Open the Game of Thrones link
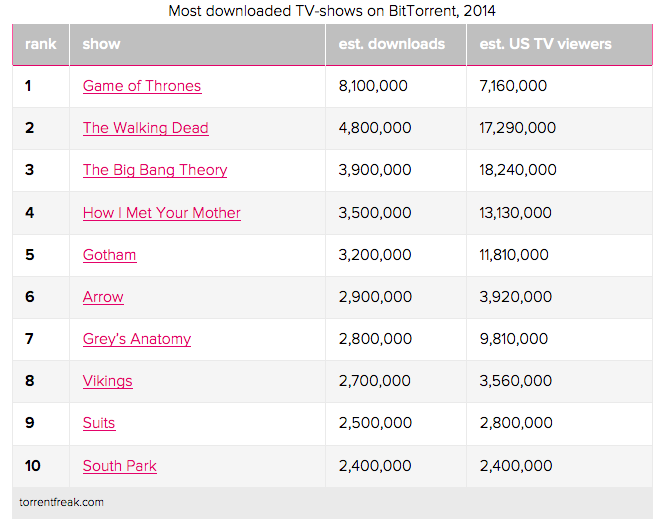Image resolution: width=661 pixels, height=527 pixels. 142,86
